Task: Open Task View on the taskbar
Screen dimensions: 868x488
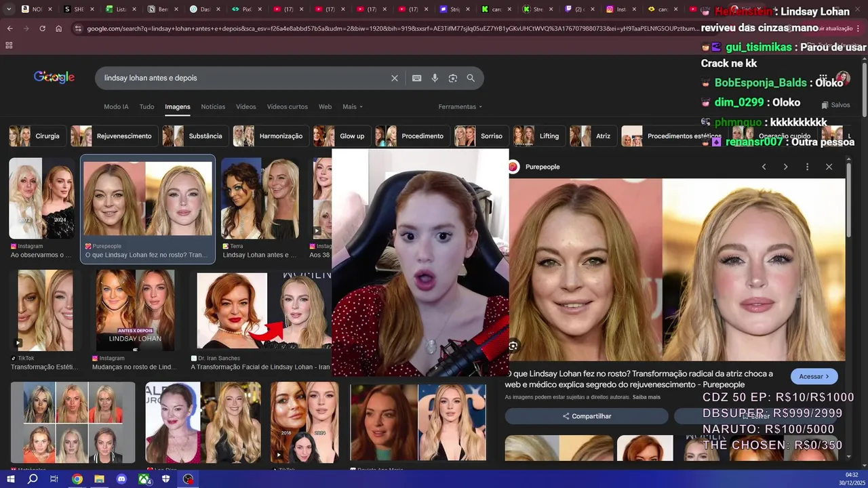Action: point(54,479)
